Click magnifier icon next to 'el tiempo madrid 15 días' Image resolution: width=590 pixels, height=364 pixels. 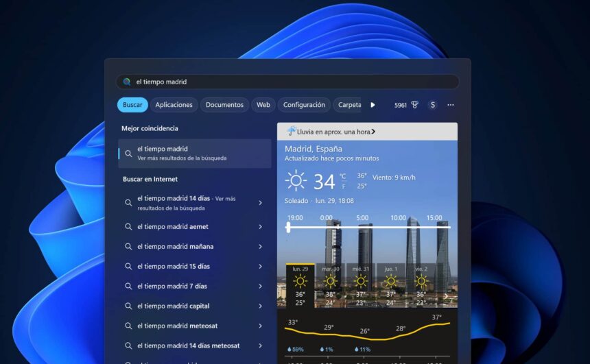tap(128, 266)
